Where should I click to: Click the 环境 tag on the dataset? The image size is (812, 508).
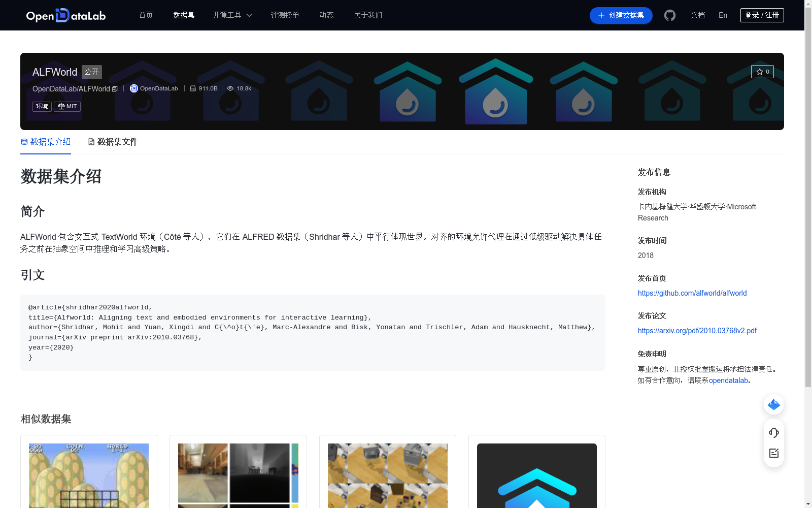(42, 106)
